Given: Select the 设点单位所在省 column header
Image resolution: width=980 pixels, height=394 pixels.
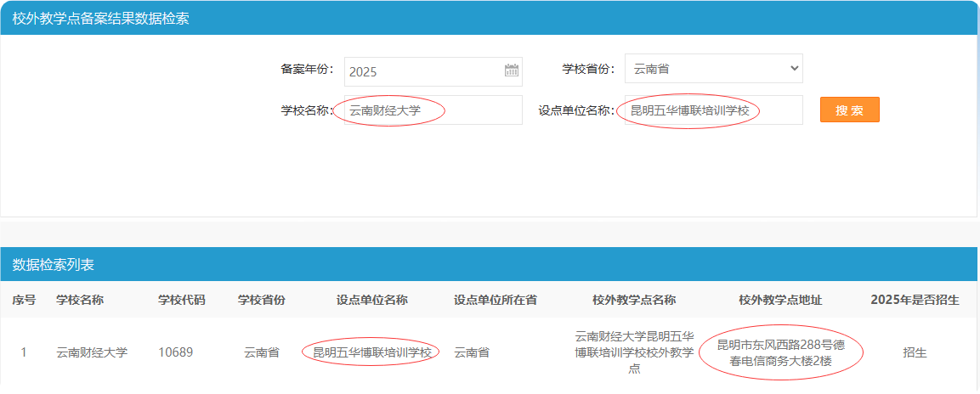Looking at the screenshot, I should [x=495, y=300].
